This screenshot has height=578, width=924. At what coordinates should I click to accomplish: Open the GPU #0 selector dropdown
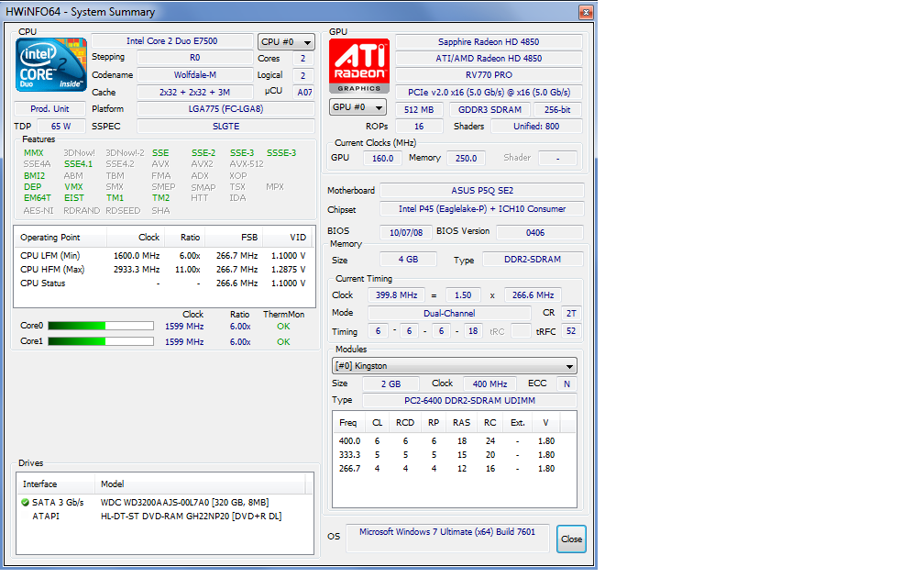(x=358, y=107)
